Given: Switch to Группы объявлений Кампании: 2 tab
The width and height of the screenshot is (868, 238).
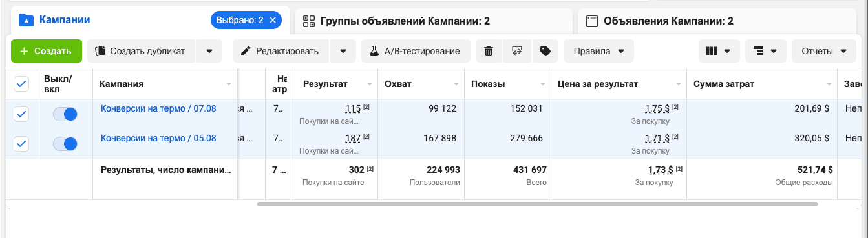Looking at the screenshot, I should point(433,21).
